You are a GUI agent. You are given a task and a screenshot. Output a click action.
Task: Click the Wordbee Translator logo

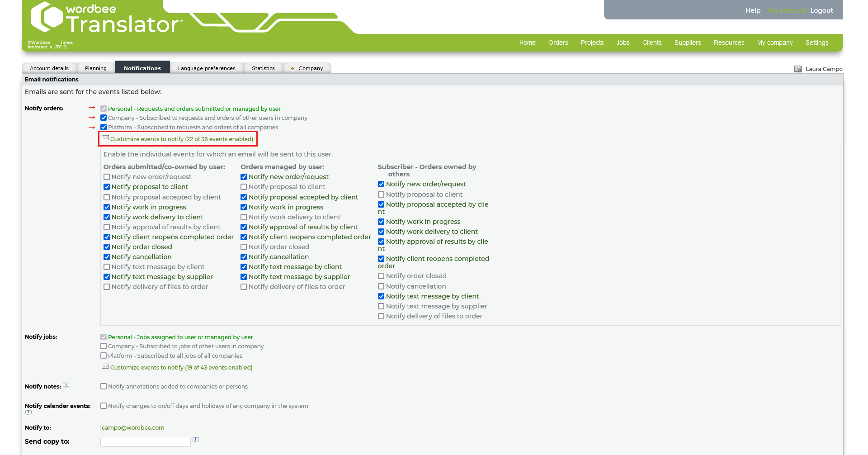[106, 19]
